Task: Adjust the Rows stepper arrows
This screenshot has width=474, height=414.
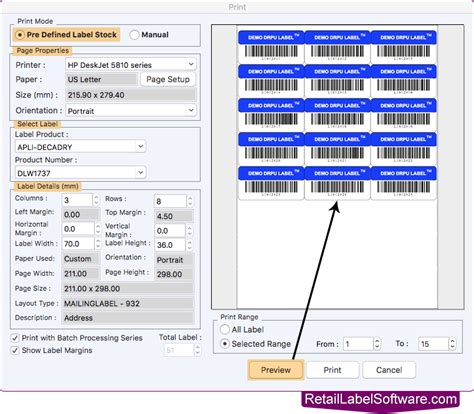Action: point(190,201)
